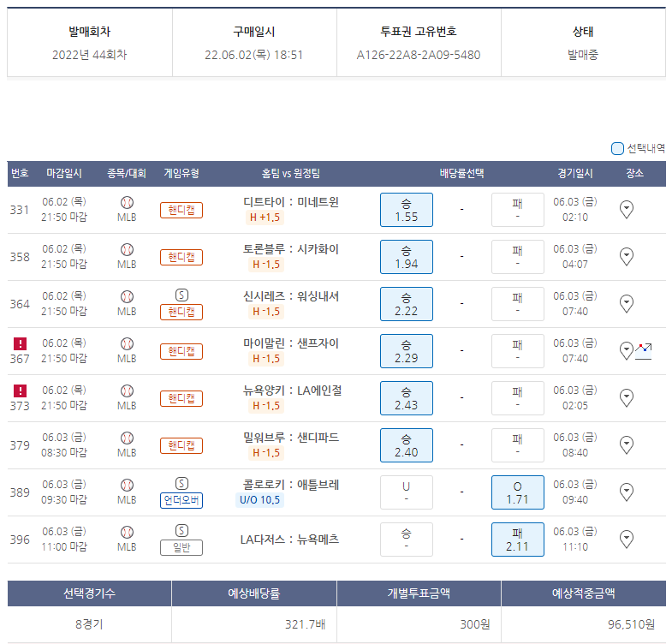Click 핸디캡 badge in row 331
This screenshot has height=644, width=672.
pyautogui.click(x=181, y=210)
